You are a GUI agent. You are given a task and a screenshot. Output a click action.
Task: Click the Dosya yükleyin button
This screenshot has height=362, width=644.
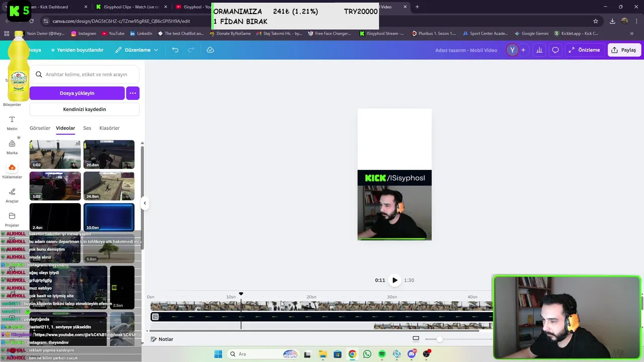[x=77, y=93]
